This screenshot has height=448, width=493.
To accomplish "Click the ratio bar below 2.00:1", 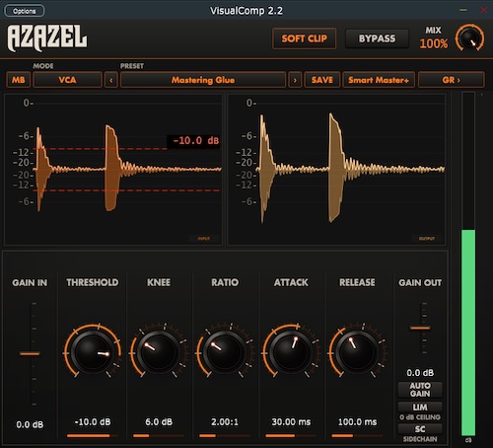I will [225, 436].
